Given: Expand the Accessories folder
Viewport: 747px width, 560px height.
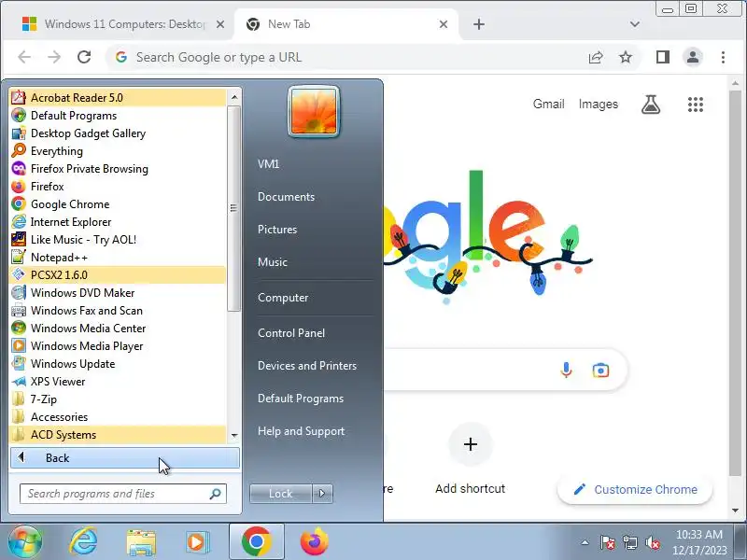Looking at the screenshot, I should [118, 416].
